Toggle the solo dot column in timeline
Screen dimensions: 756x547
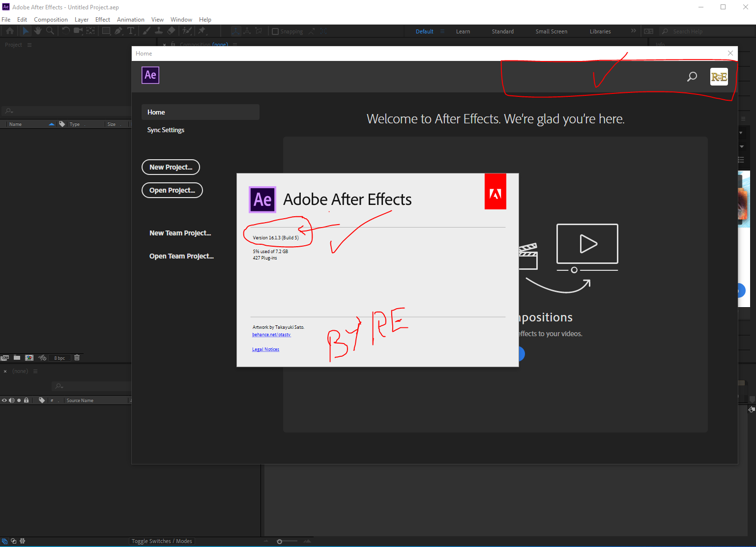pos(19,400)
